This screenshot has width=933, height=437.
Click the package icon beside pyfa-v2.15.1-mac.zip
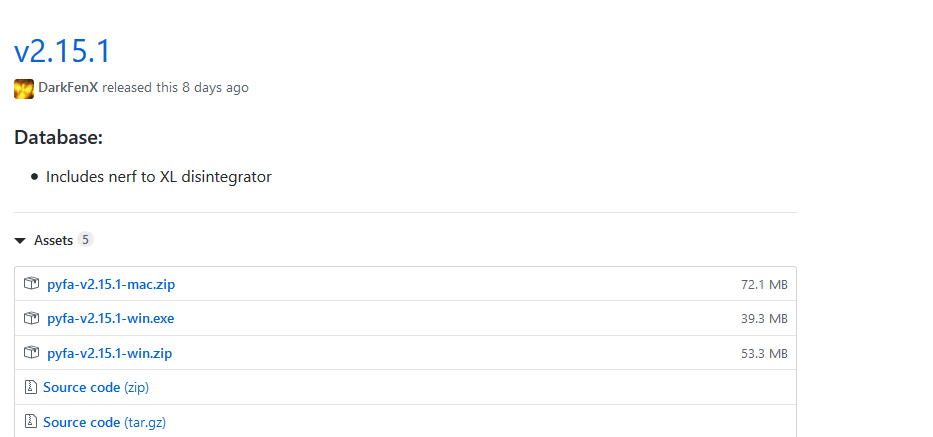click(x=31, y=284)
